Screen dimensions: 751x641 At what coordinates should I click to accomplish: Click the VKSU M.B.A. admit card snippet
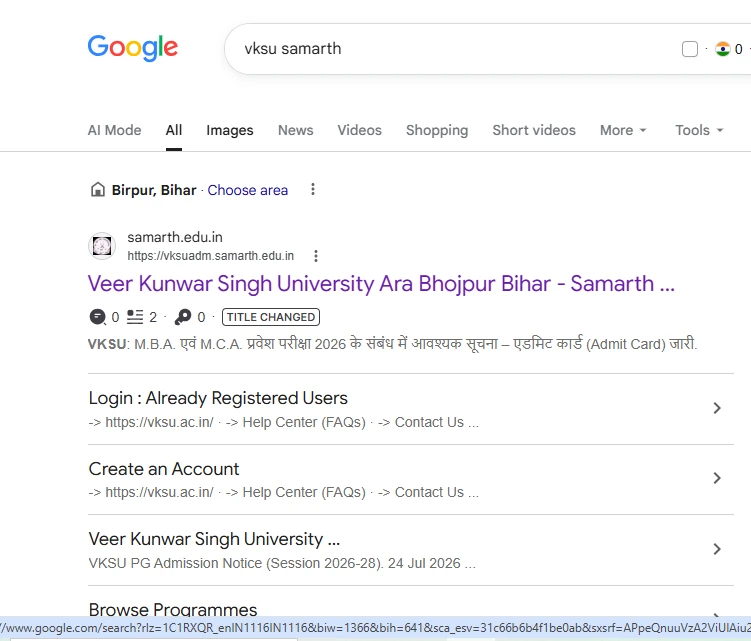click(392, 344)
